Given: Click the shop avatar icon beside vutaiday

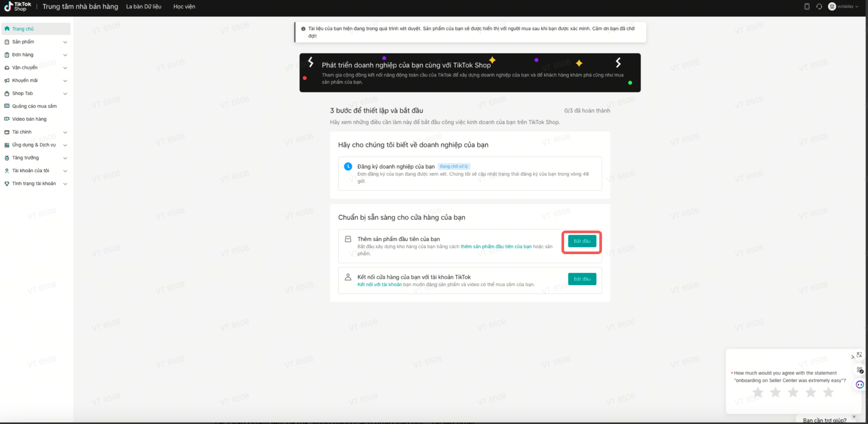Looking at the screenshot, I should pyautogui.click(x=832, y=6).
